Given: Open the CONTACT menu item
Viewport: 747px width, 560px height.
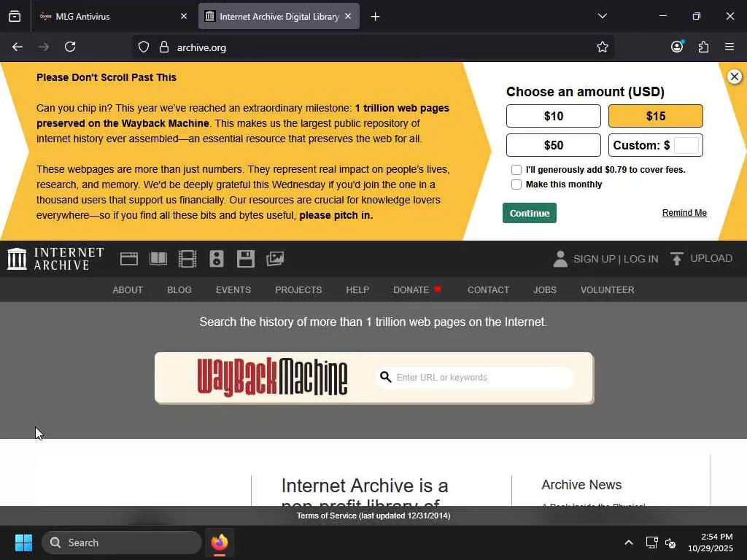Looking at the screenshot, I should pyautogui.click(x=488, y=290).
